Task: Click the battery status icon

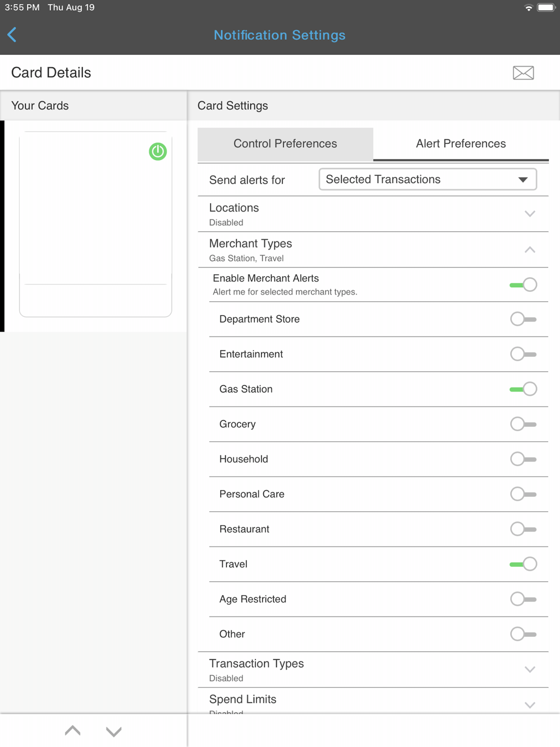Action: [x=545, y=8]
